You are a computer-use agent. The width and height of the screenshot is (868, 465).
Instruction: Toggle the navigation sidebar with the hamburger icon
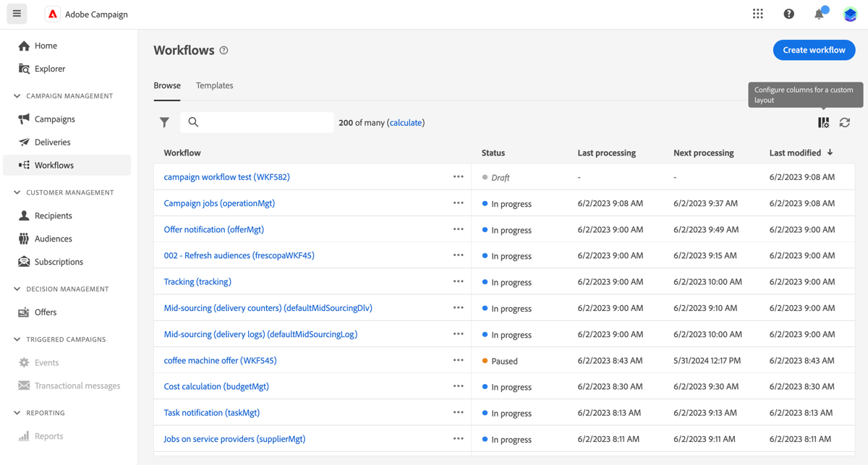[x=16, y=13]
